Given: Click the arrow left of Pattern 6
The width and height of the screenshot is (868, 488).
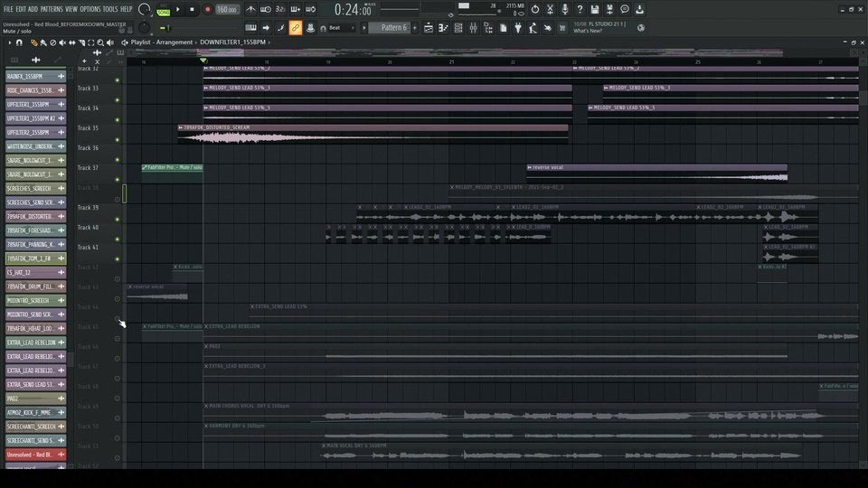Looking at the screenshot, I should click(364, 28).
